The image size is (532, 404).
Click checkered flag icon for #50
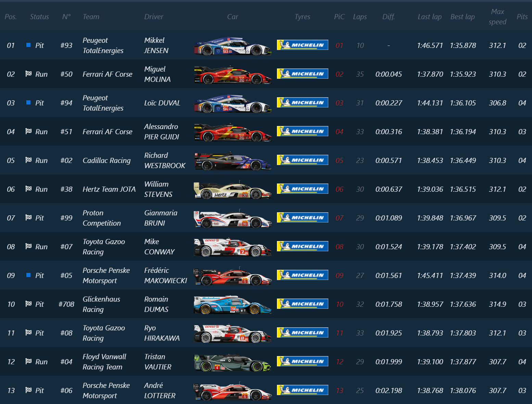click(28, 74)
